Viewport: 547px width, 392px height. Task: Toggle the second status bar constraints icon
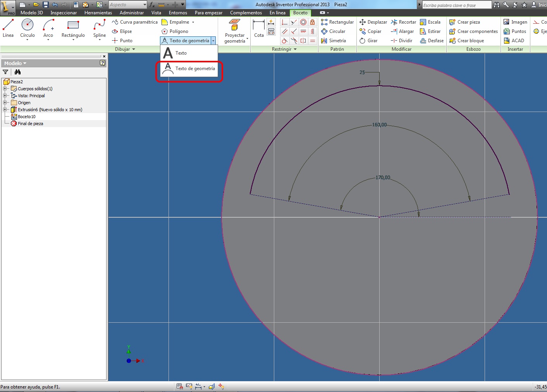pos(189,386)
